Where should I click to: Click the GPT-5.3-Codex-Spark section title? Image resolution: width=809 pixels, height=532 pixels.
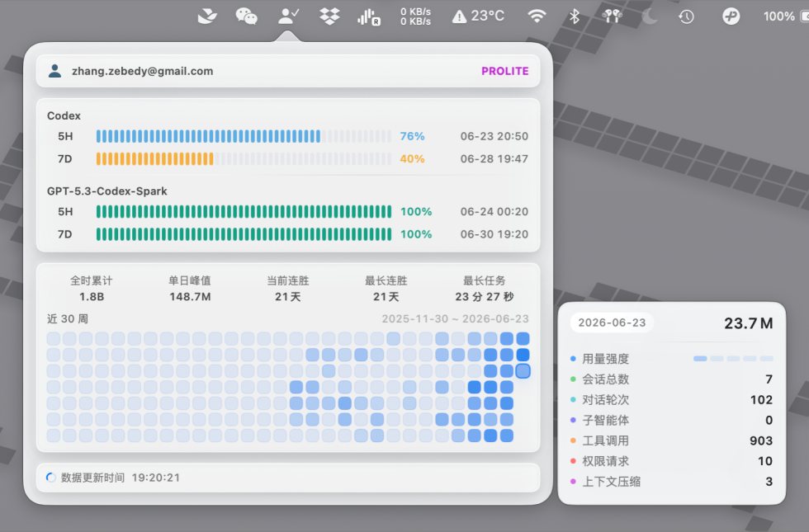106,191
